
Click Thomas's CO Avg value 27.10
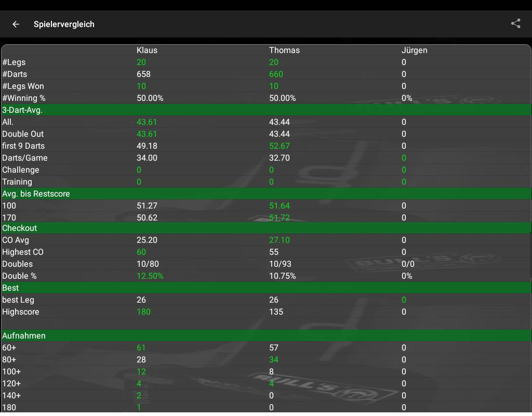click(x=279, y=240)
